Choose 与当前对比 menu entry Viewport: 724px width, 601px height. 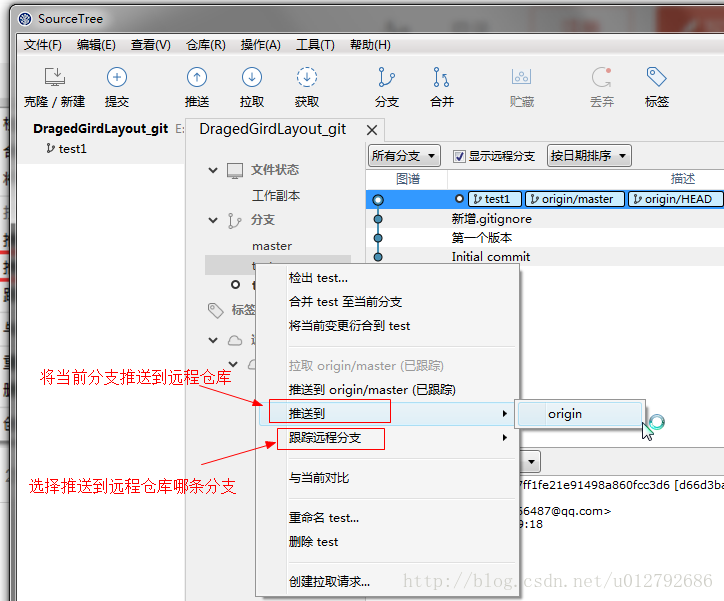coord(387,478)
